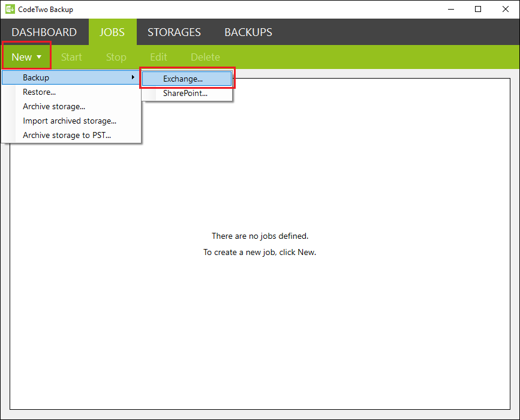Open the DASHBOARD tab
Viewport: 520px width, 420px height.
(44, 32)
